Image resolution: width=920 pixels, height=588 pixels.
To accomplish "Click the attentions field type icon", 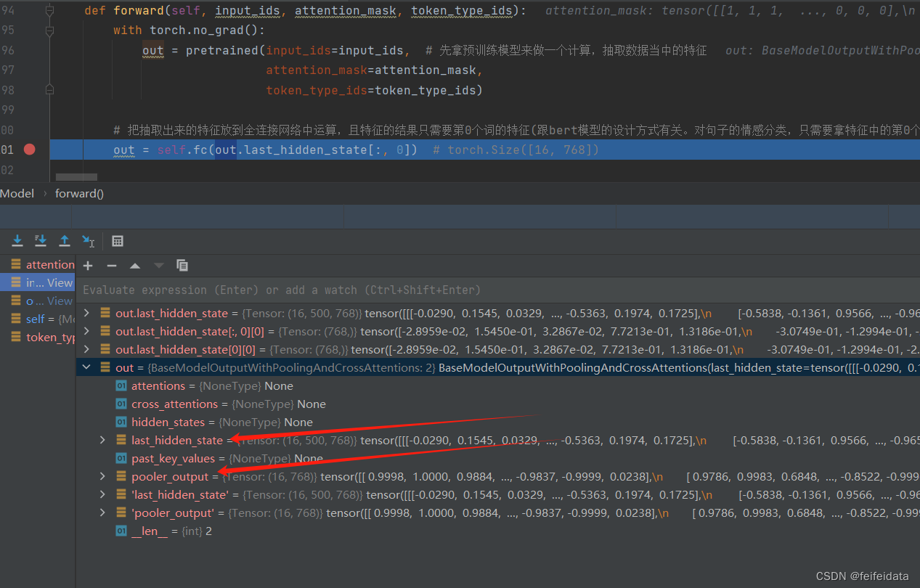I will [121, 385].
